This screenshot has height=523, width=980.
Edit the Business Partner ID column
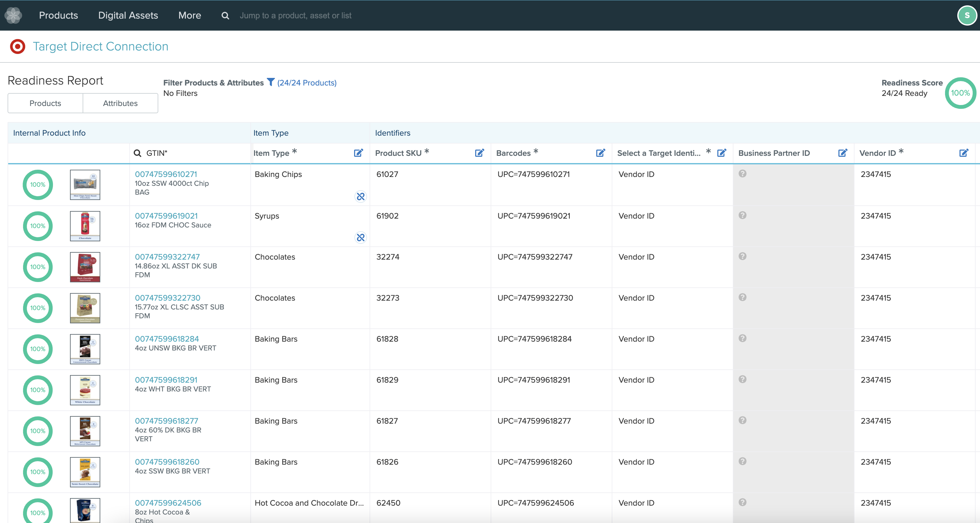(843, 153)
